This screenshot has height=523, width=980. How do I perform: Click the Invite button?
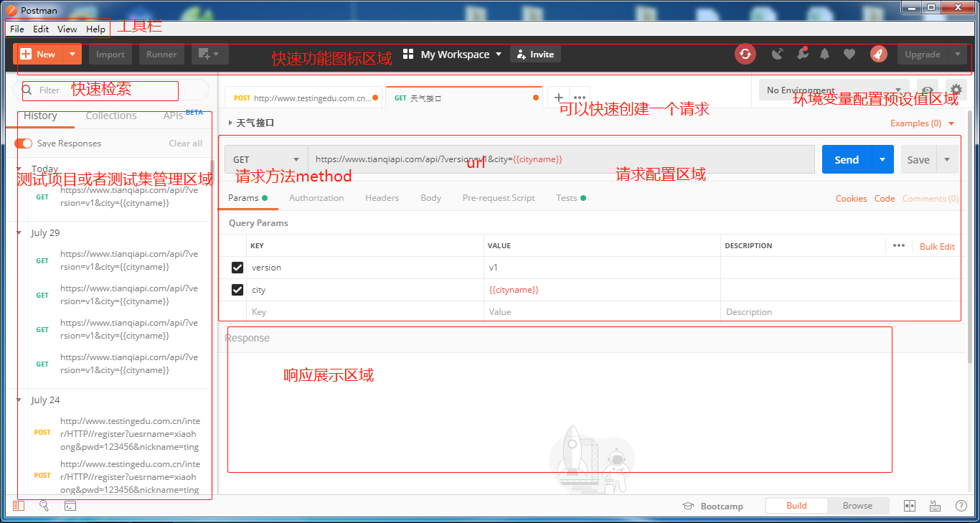coord(535,54)
